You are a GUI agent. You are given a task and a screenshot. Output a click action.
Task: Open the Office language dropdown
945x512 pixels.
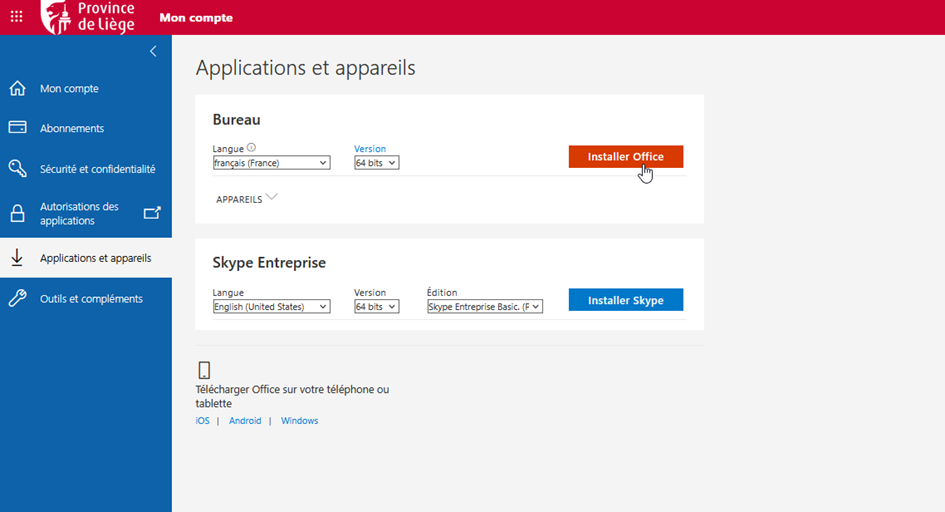[271, 163]
